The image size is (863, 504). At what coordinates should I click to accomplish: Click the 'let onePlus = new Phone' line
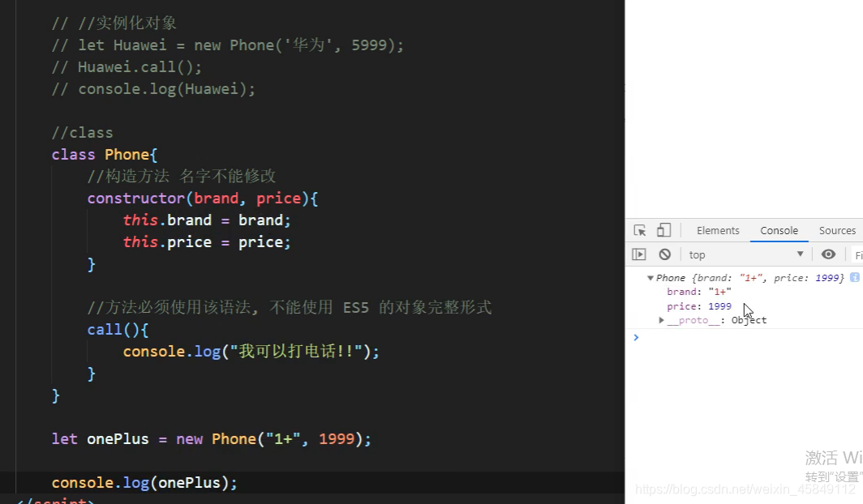[x=212, y=439]
